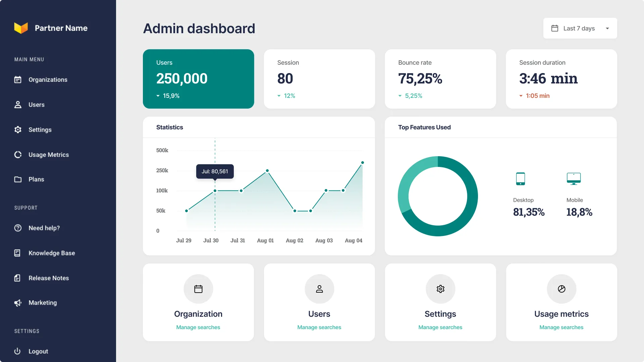Screen dimensions: 644x362
Task: Click Manage searches link under Users card
Action: [x=319, y=327]
